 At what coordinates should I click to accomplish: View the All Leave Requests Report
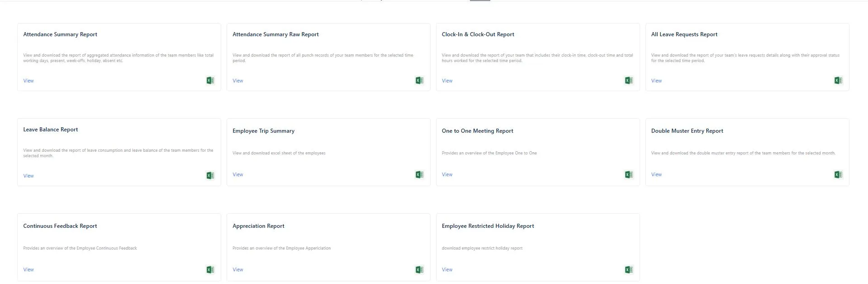(x=656, y=81)
